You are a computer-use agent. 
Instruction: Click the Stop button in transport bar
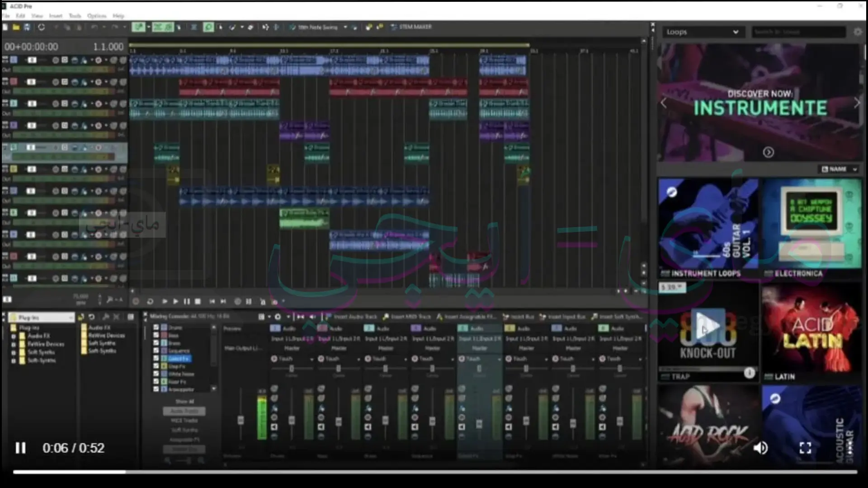pos(198,301)
